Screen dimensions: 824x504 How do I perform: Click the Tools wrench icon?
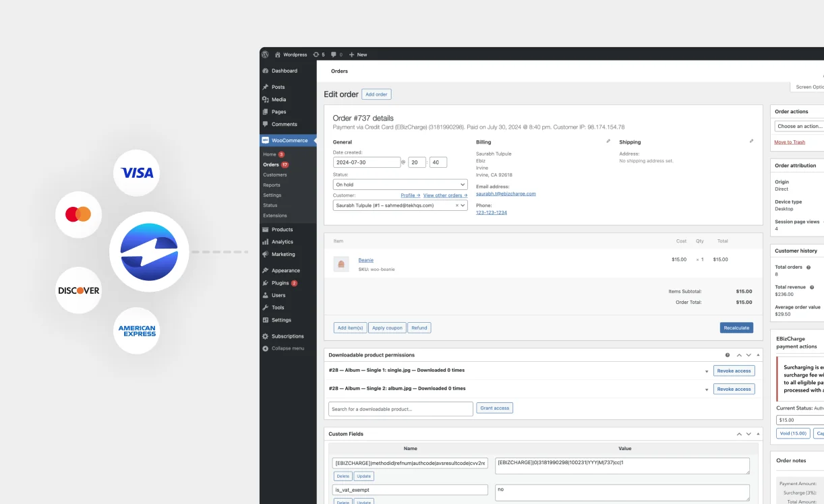(x=266, y=308)
